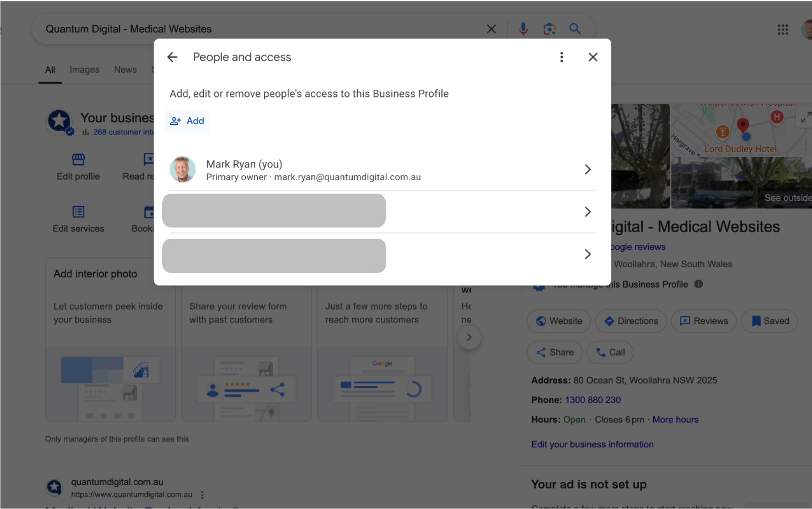Switch to the Images tab
The image size is (812, 509).
[84, 70]
